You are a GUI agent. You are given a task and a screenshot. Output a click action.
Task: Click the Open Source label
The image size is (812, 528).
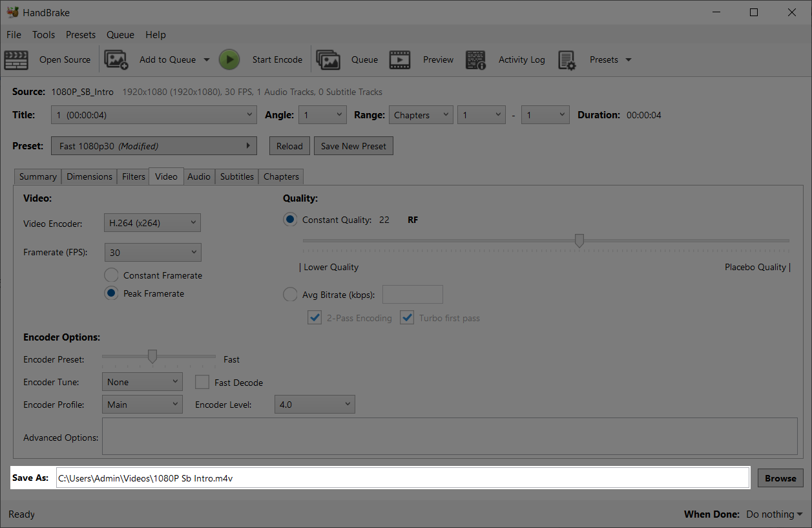click(x=65, y=59)
